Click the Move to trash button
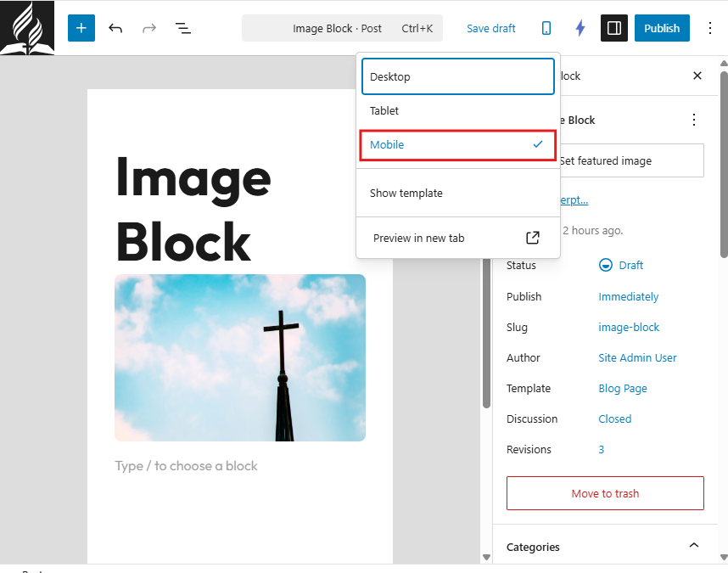 [x=605, y=493]
